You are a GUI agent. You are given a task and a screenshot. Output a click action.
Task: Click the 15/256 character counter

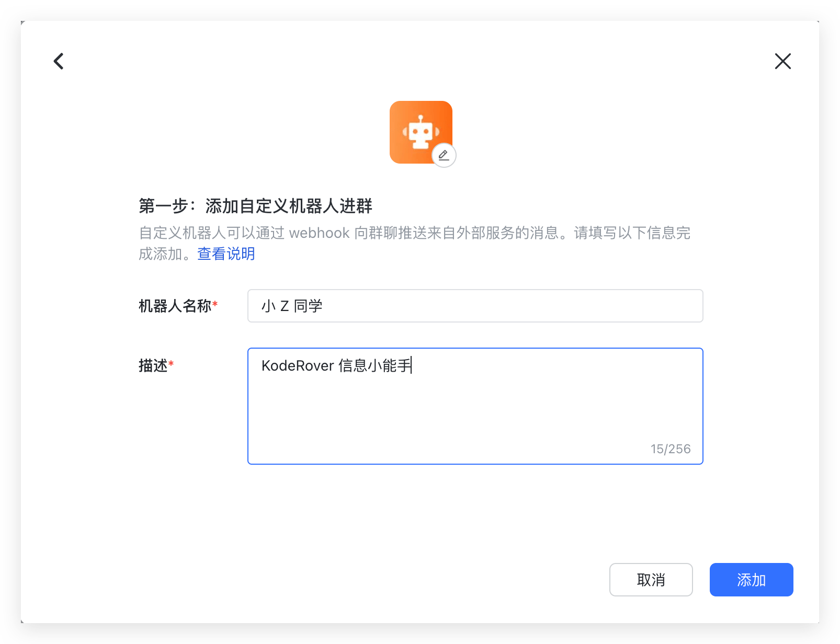pos(671,448)
